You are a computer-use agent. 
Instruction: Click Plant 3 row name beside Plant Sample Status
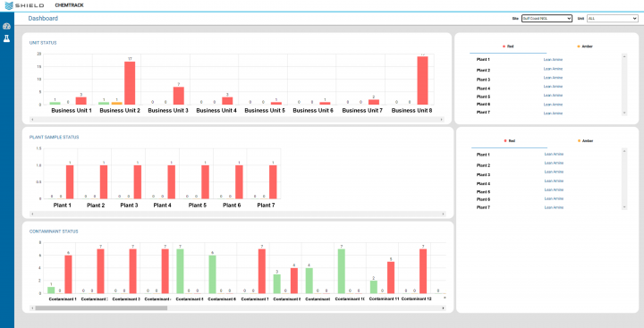point(483,175)
